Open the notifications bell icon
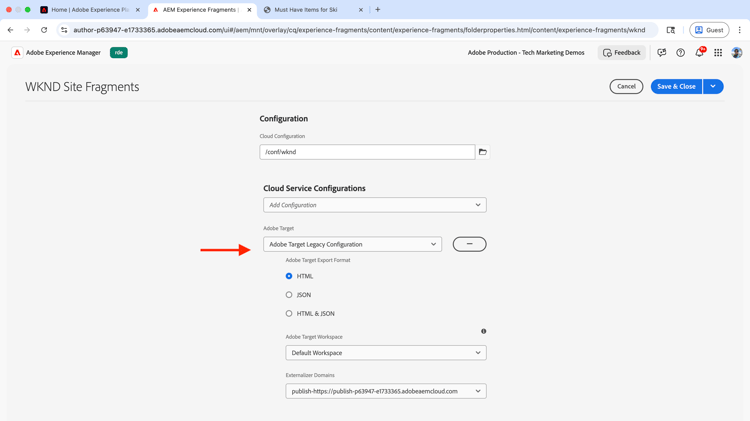Viewport: 750px width, 421px height. [x=699, y=53]
